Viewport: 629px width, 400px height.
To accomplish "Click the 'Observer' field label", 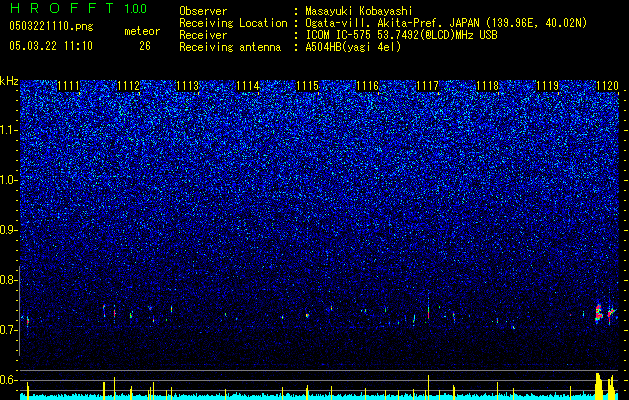I will [203, 11].
